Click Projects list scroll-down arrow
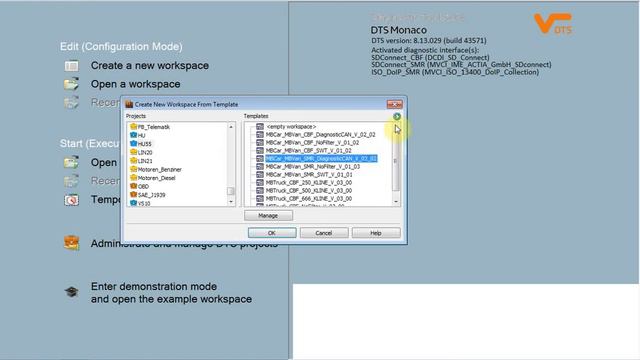This screenshot has width=640, height=360. pyautogui.click(x=231, y=202)
